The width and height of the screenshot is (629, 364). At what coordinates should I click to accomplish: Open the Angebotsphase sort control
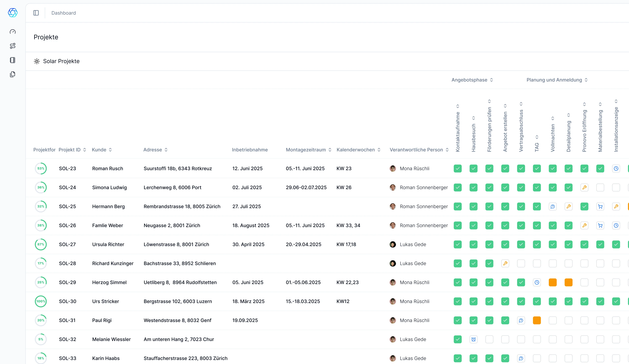point(491,80)
